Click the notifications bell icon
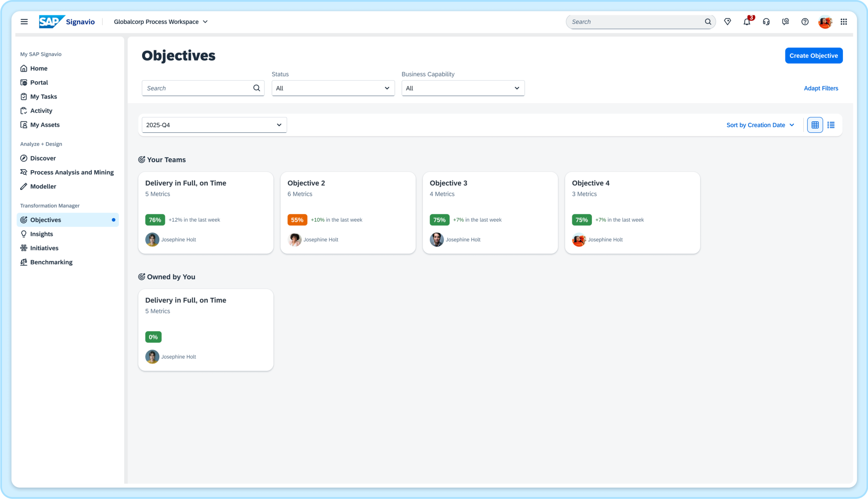 [x=747, y=22]
